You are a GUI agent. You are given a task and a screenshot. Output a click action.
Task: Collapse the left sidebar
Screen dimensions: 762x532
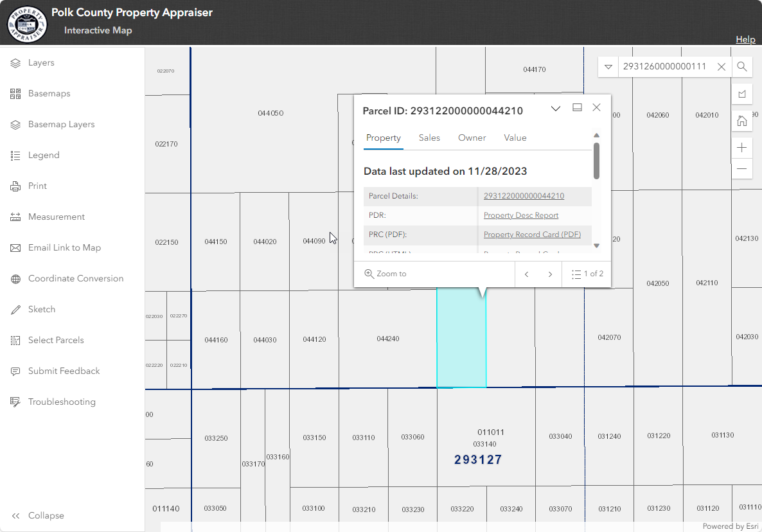click(x=46, y=515)
